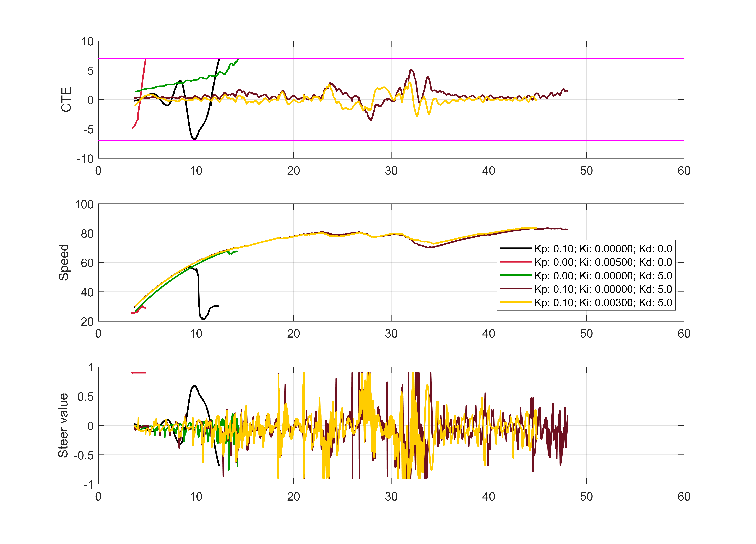Image resolution: width=756 pixels, height=544 pixels.
Task: Click the black curve's minimum dip in Speed plot
Action: pyautogui.click(x=203, y=319)
